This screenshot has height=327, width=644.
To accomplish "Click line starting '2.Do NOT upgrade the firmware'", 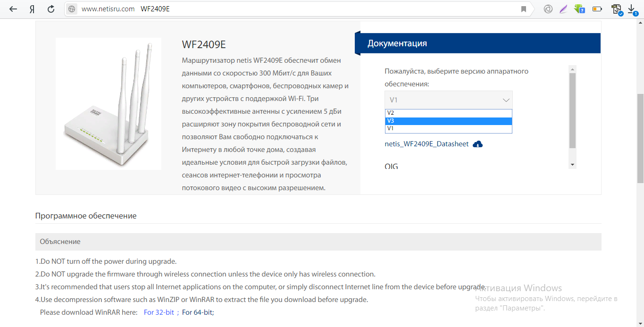I will (205, 274).
